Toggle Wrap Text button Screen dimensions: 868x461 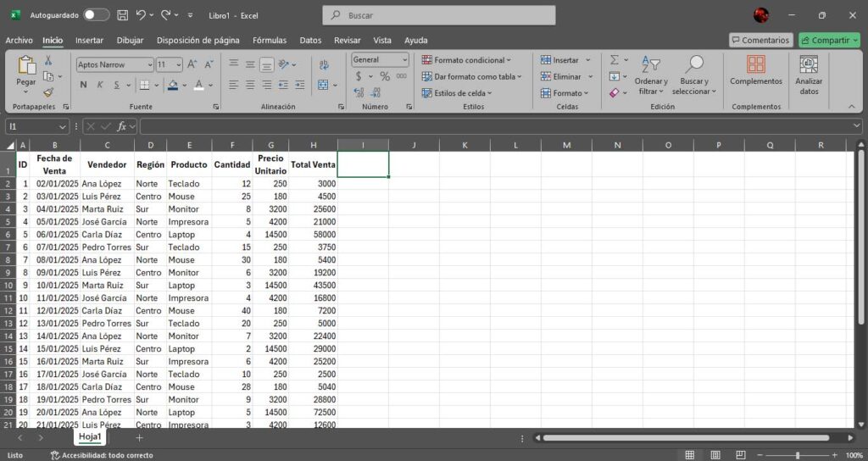(324, 64)
